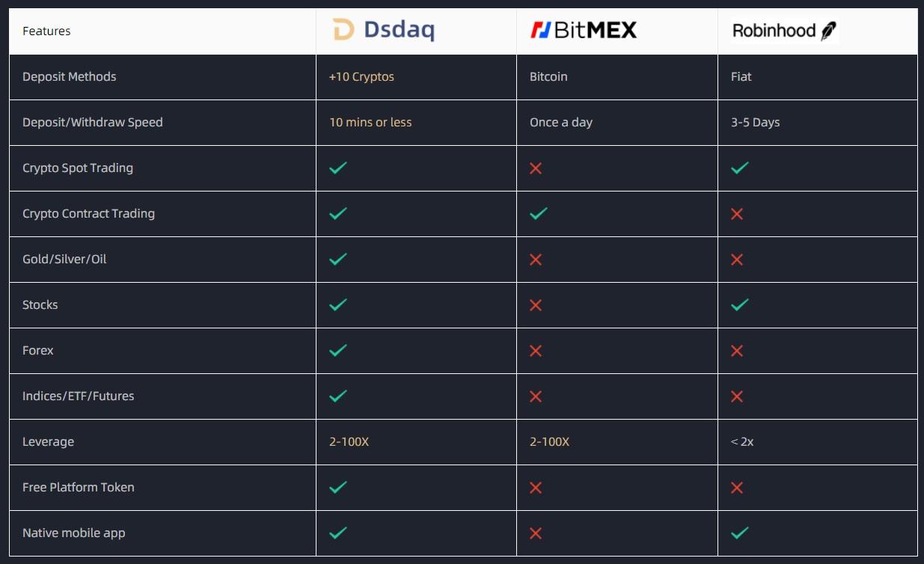Click Dsdaq checkmark in Indices/ETF/Futures row

coord(338,396)
